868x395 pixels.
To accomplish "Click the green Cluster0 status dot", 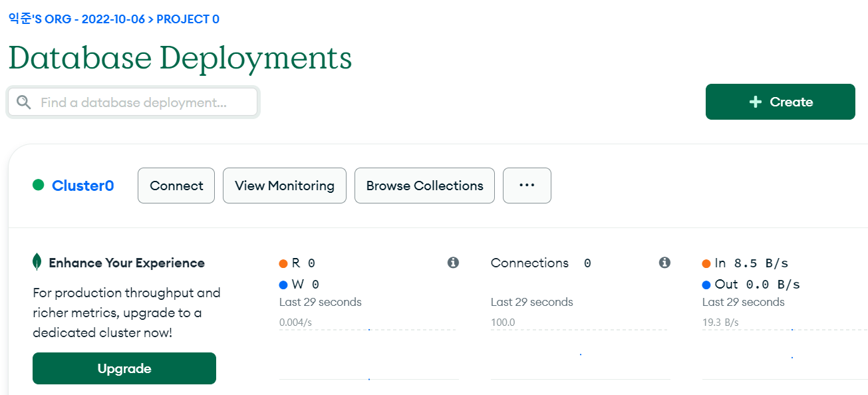I will coord(38,185).
